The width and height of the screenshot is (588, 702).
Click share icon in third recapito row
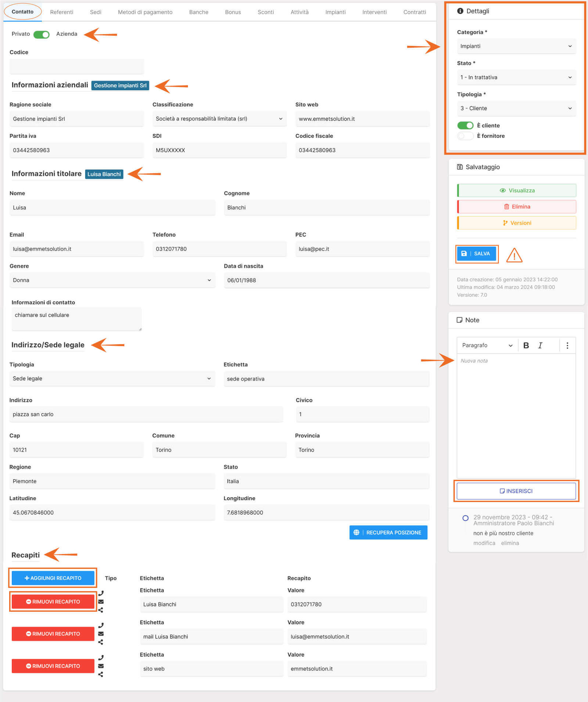point(101,674)
